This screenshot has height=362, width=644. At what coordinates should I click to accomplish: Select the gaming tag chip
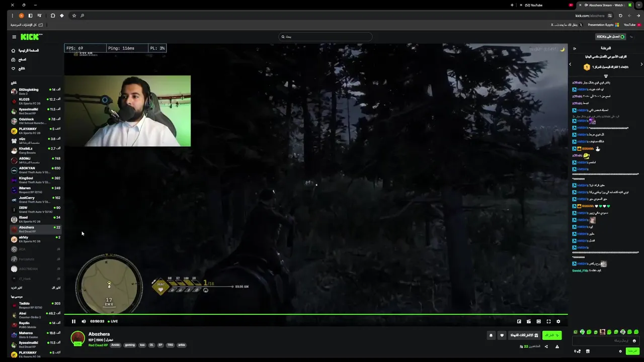point(130,345)
